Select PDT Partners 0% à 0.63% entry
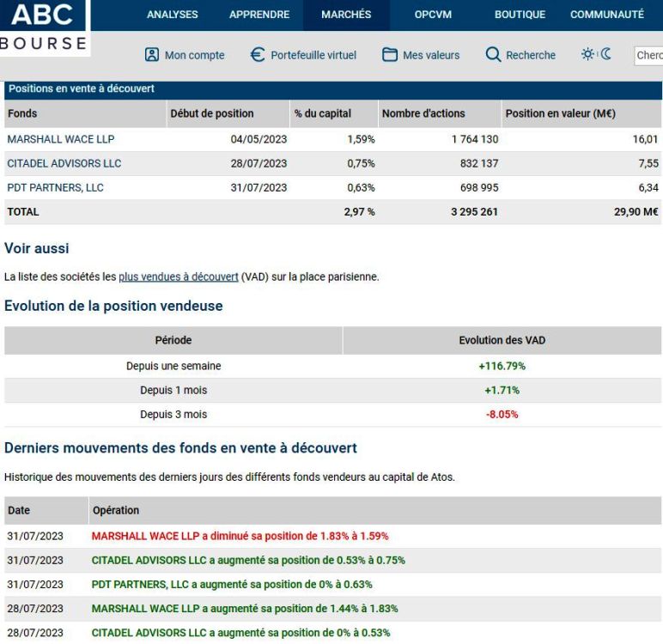 [232, 585]
